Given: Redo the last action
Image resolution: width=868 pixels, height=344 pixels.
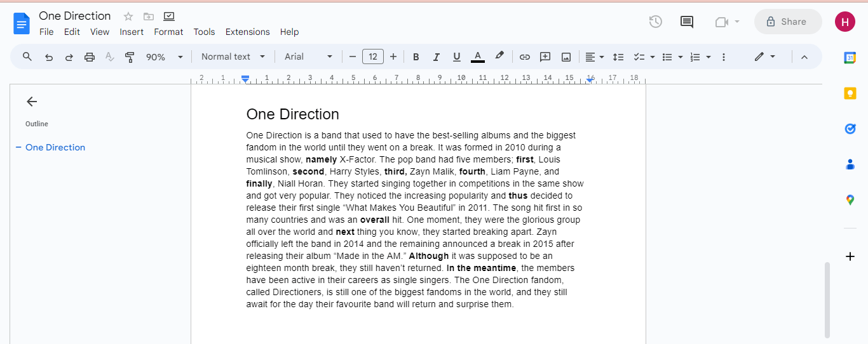Looking at the screenshot, I should (69, 57).
